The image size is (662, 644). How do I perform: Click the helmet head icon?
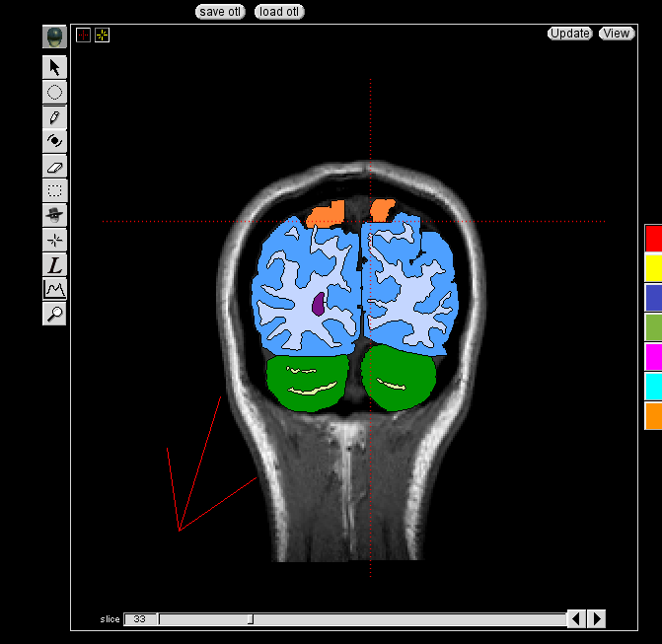[54, 37]
